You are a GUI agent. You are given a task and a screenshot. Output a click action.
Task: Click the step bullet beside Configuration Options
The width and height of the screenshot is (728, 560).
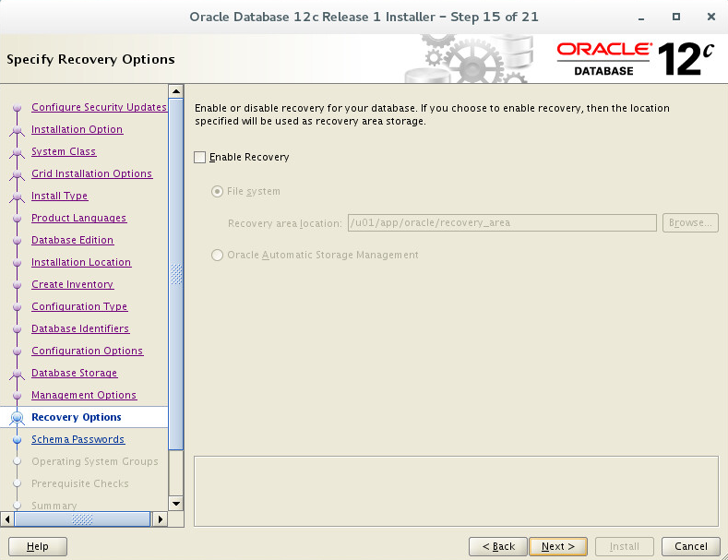pos(18,351)
